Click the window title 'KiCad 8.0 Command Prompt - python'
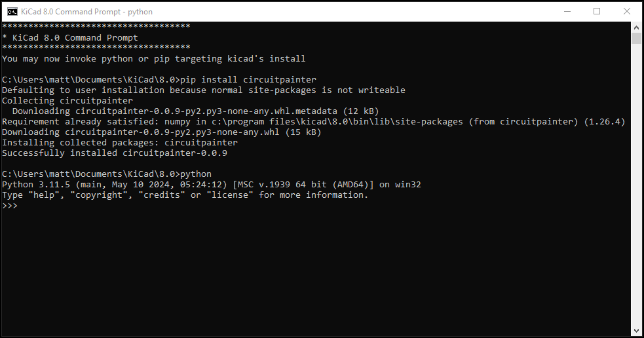The height and width of the screenshot is (338, 644). click(86, 12)
